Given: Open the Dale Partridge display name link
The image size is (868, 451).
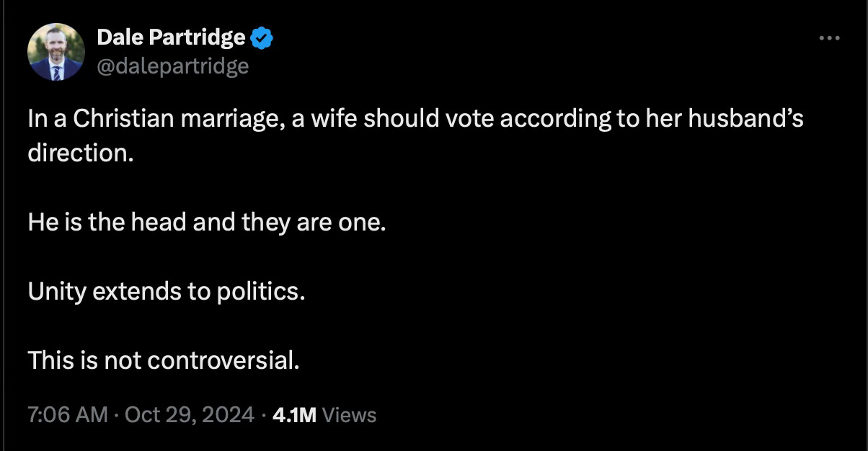Looking at the screenshot, I should click(171, 38).
